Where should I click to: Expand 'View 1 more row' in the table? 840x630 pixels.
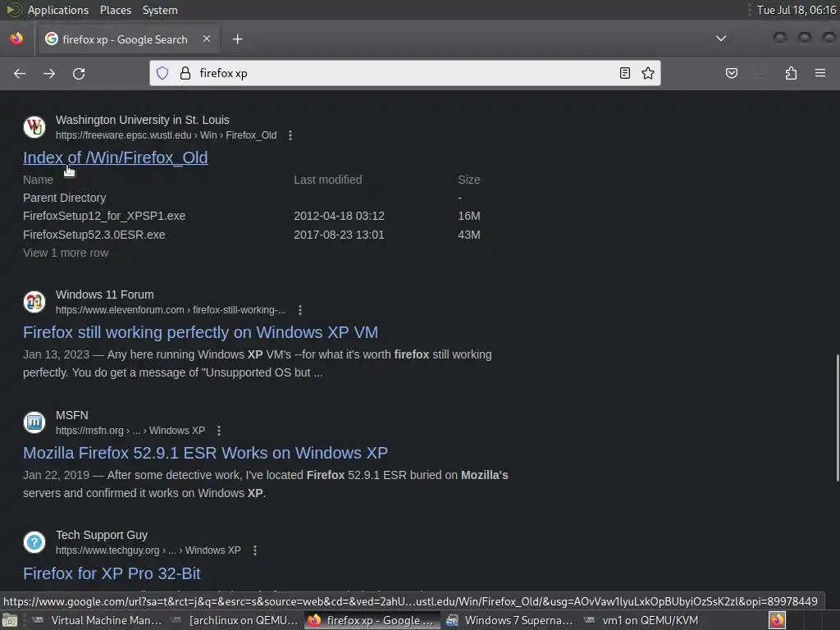66,253
